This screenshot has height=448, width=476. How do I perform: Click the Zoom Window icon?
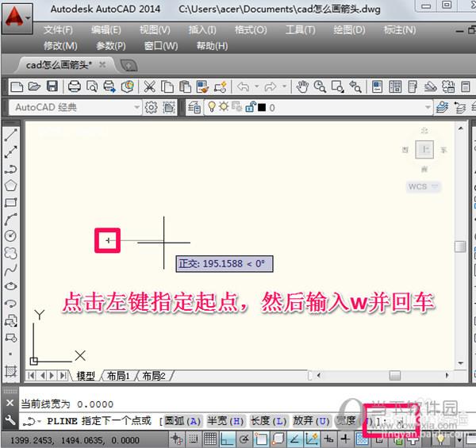point(338,86)
